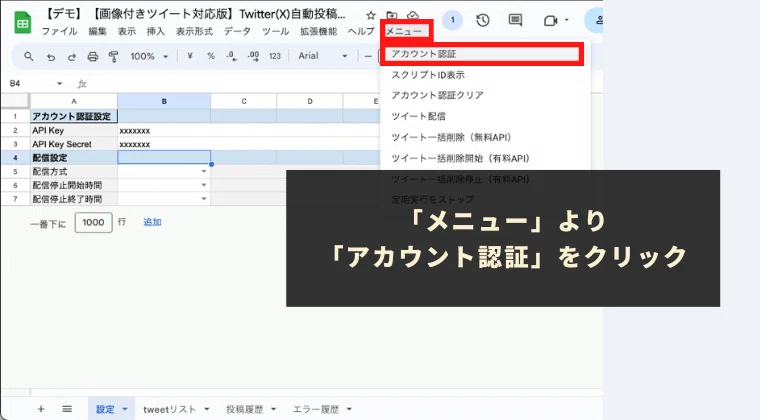760x420 pixels.
Task: Switch to the 投稿履歴 sheet tab
Action: 244,409
